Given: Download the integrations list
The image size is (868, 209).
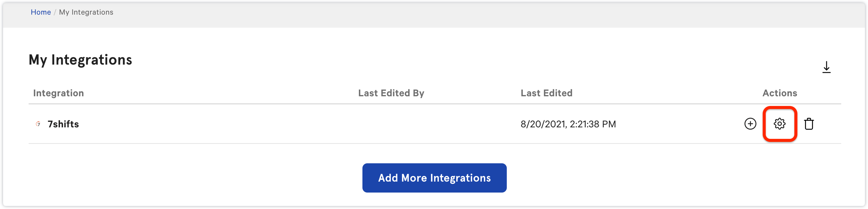Looking at the screenshot, I should point(826,67).
